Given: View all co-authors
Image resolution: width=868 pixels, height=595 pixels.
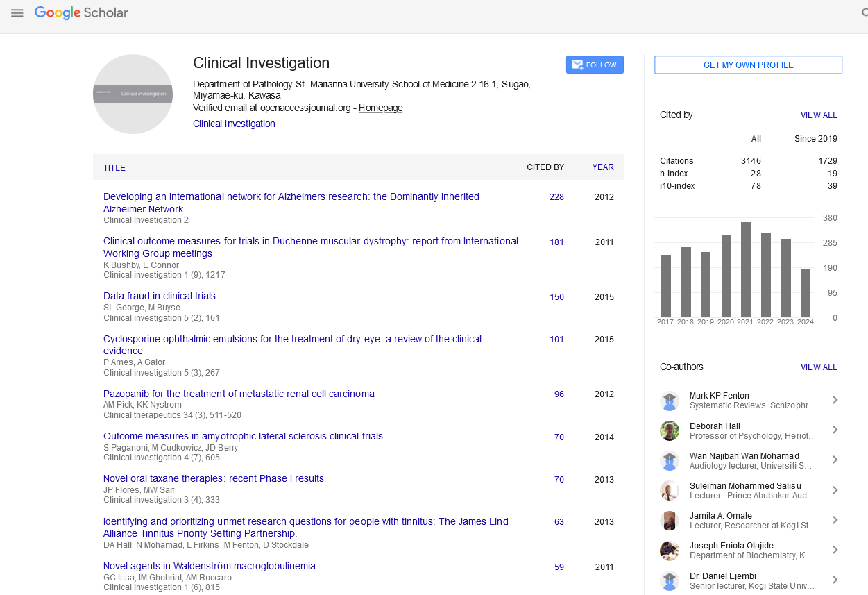Looking at the screenshot, I should (x=819, y=367).
